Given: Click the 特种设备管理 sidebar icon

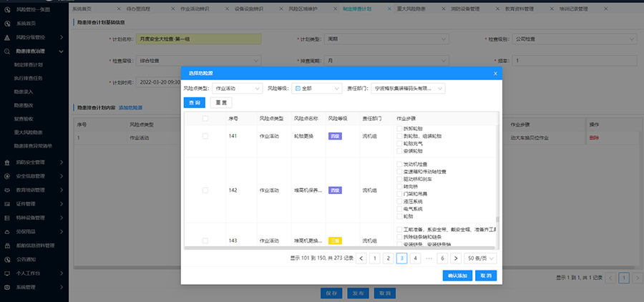Looking at the screenshot, I should (x=7, y=218).
